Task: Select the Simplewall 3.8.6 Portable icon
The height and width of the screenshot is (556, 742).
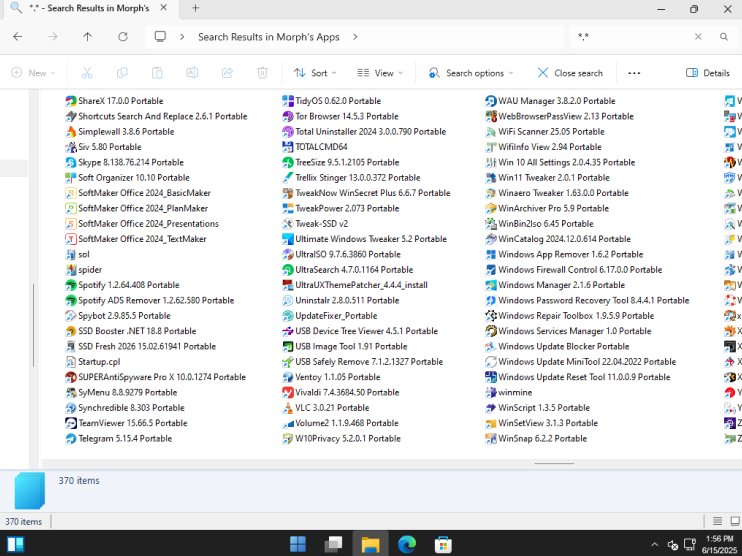Action: 71,132
